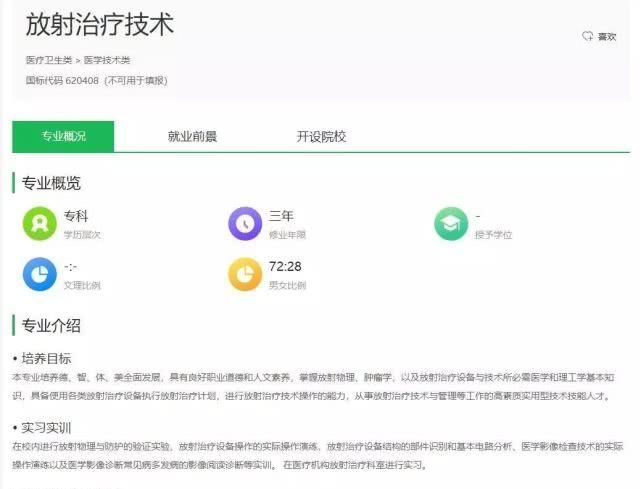Image resolution: width=640 pixels, height=489 pixels.
Task: Select the 放射治疗技术 page title
Action: click(x=100, y=24)
